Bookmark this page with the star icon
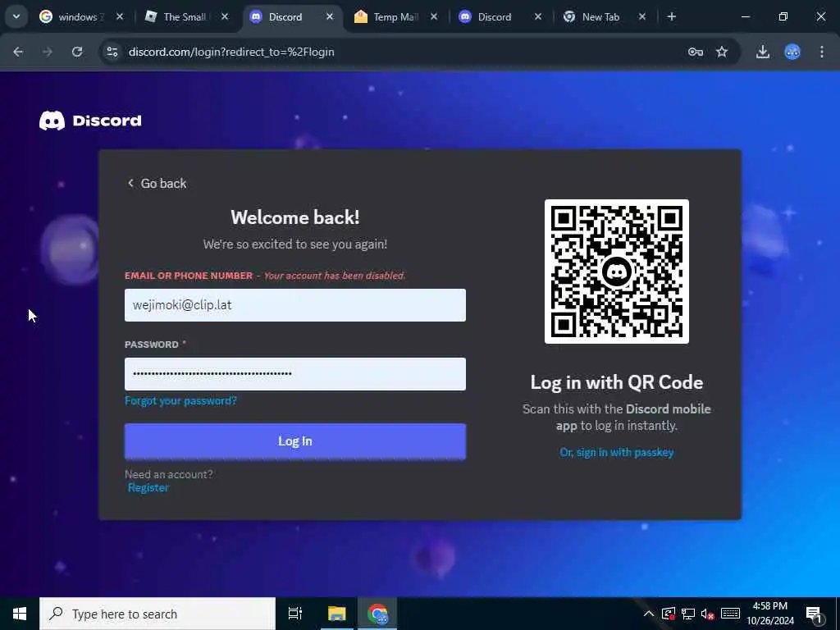This screenshot has width=840, height=630. [x=722, y=52]
